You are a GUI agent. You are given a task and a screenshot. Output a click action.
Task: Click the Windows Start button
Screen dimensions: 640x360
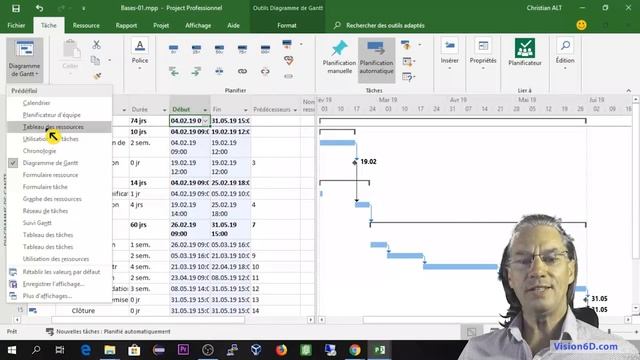(12, 350)
